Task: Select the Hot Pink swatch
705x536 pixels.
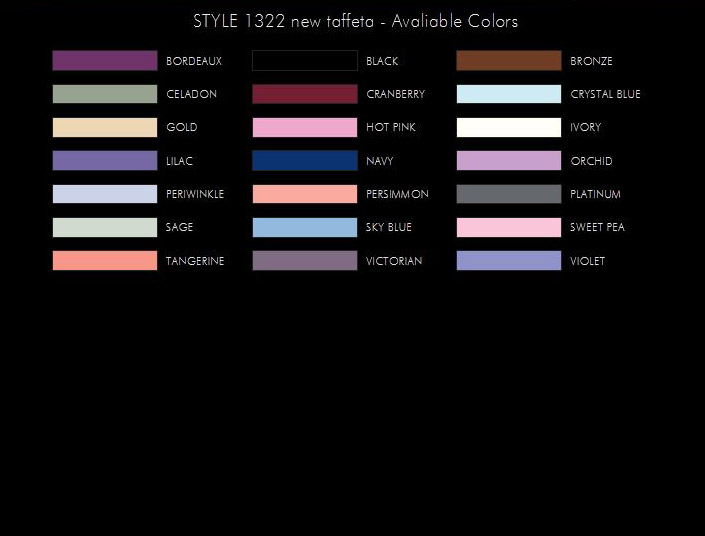Action: [305, 127]
